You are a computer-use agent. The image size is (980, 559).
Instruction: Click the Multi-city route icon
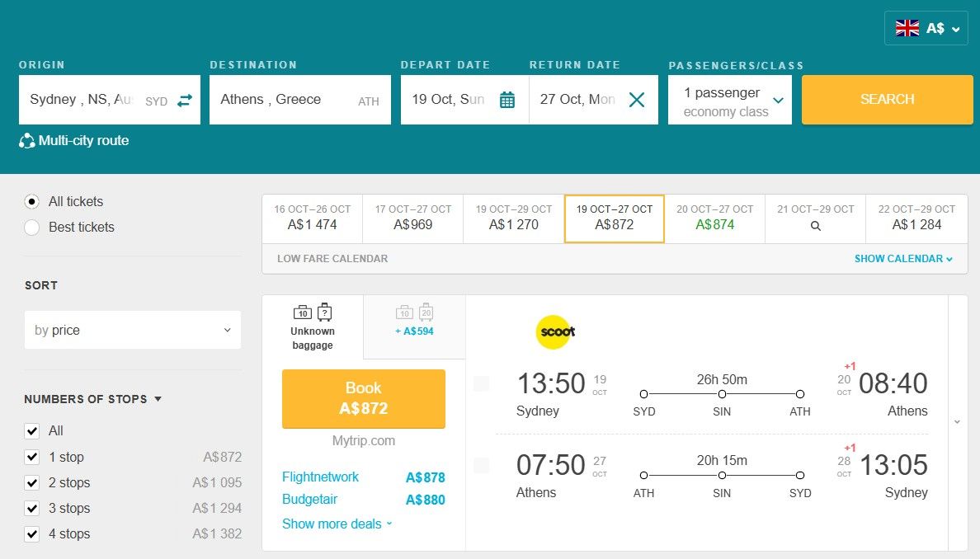pyautogui.click(x=26, y=141)
